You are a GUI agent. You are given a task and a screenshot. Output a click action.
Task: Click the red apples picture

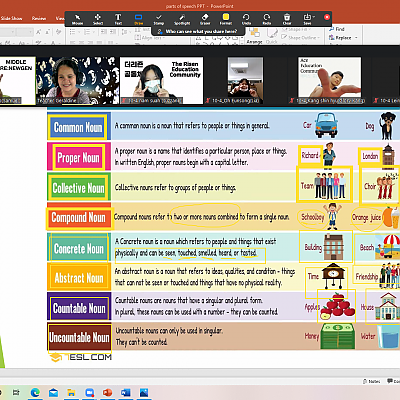point(337,307)
